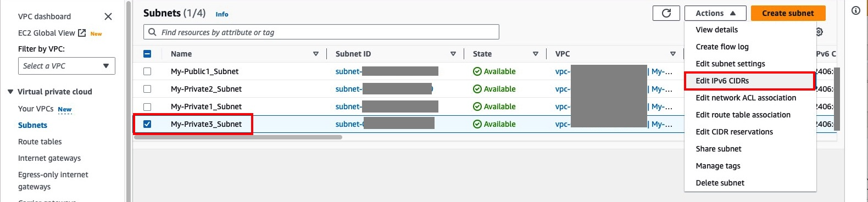868x202 pixels.
Task: Click the refresh subnets icon button
Action: point(666,13)
